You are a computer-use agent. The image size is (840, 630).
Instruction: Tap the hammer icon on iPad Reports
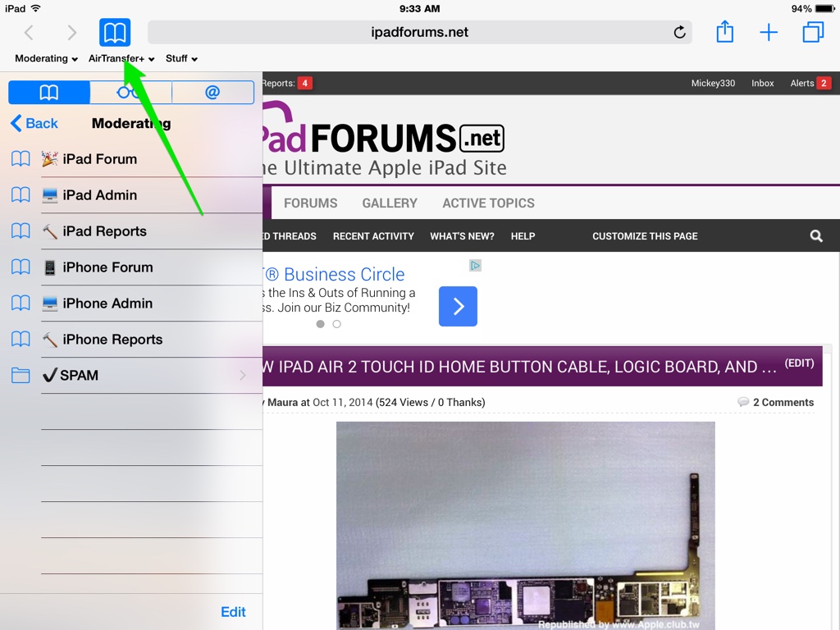click(50, 231)
